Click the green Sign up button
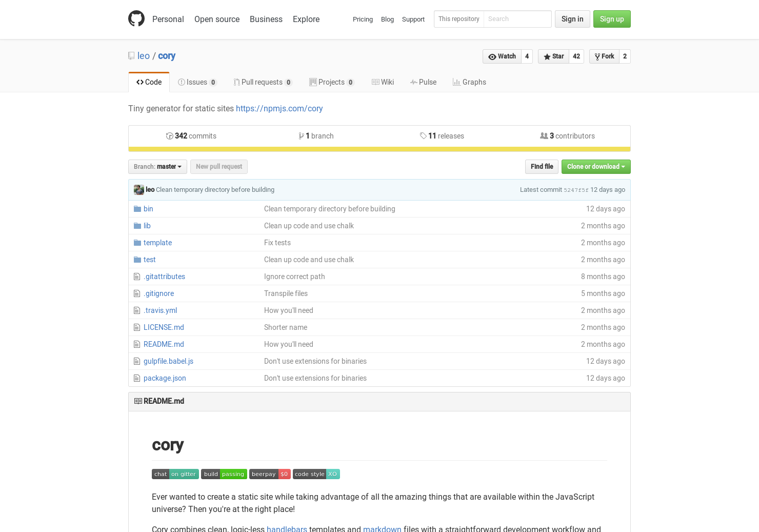 pos(612,19)
